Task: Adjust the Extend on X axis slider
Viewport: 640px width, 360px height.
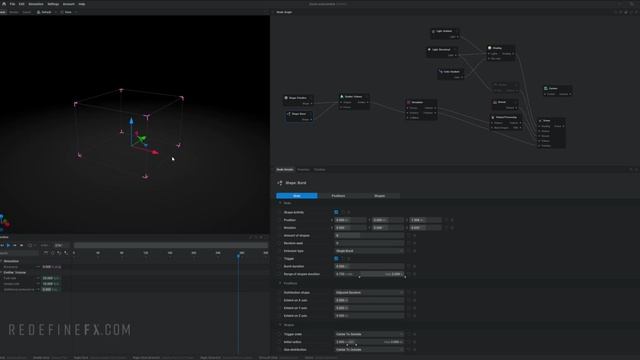Action: [x=369, y=300]
